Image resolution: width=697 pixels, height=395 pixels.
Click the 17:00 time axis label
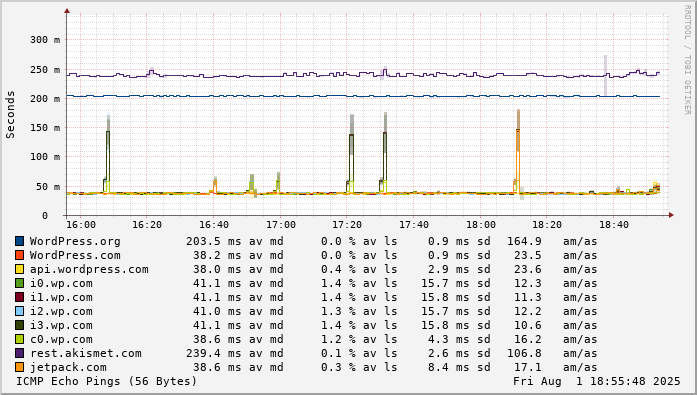pyautogui.click(x=280, y=225)
